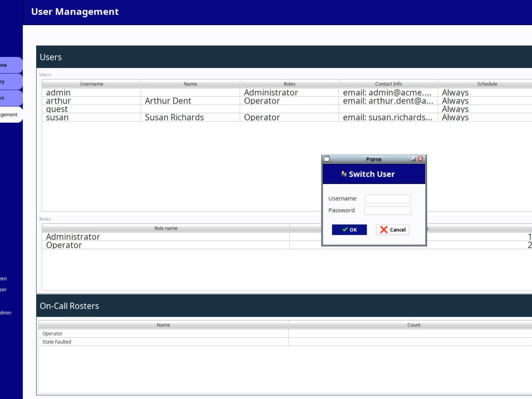
Task: Click the Operator role cell in arthur row
Action: (290, 101)
